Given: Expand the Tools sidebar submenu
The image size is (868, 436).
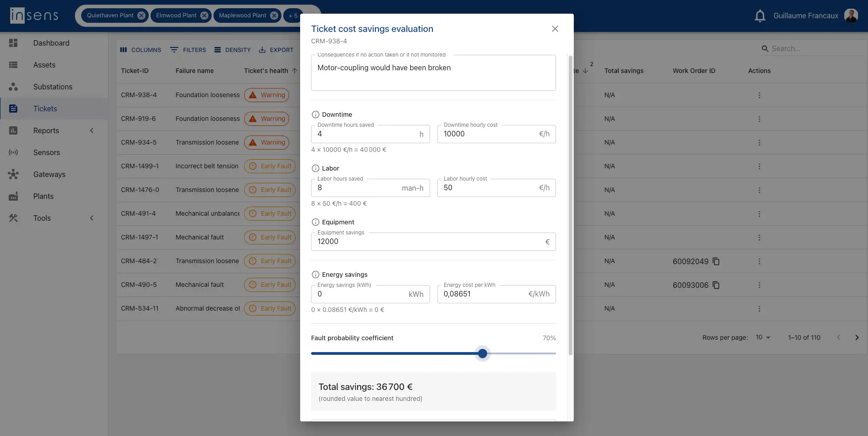Looking at the screenshot, I should (x=92, y=218).
